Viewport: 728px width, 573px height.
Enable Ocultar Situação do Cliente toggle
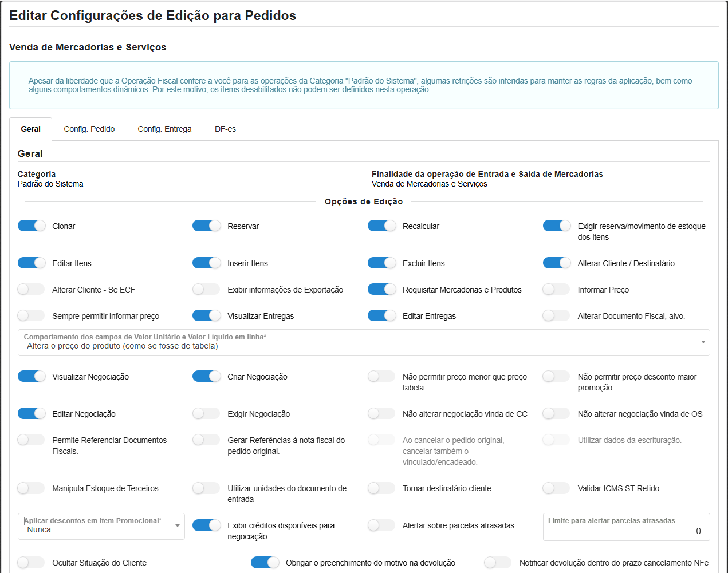[32, 562]
